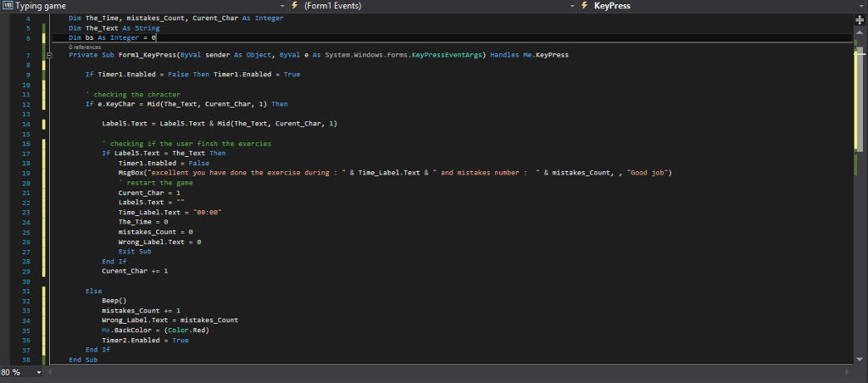The width and height of the screenshot is (868, 383).
Task: Click 'Timer1.Enabled = False' on line 18
Action: coord(164,164)
